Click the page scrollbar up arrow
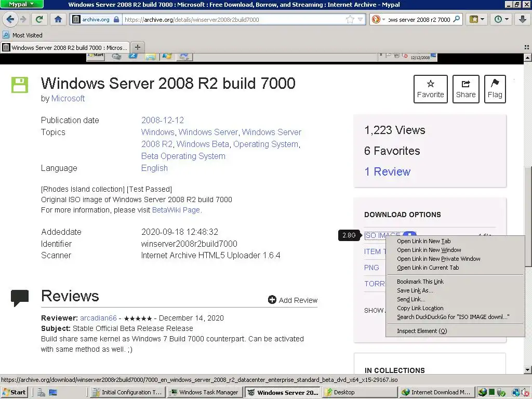 [527, 58]
